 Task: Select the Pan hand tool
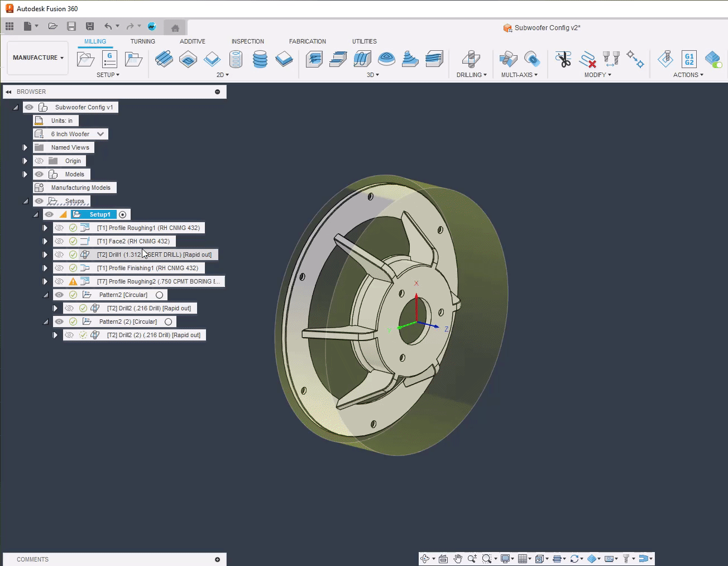[458, 559]
